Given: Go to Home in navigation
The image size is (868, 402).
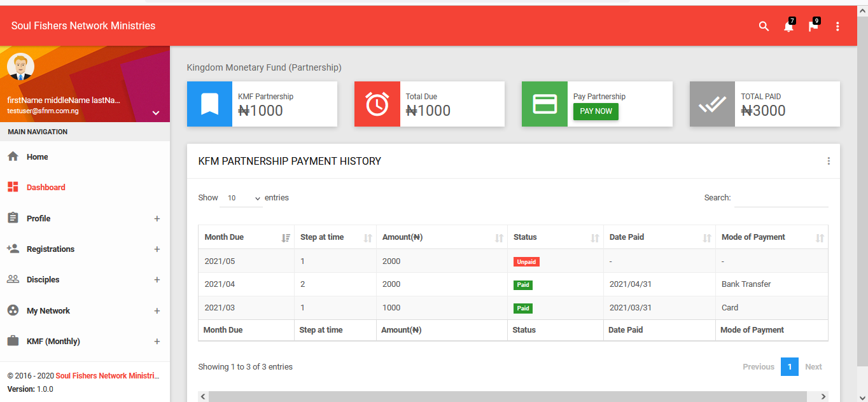Looking at the screenshot, I should [37, 157].
